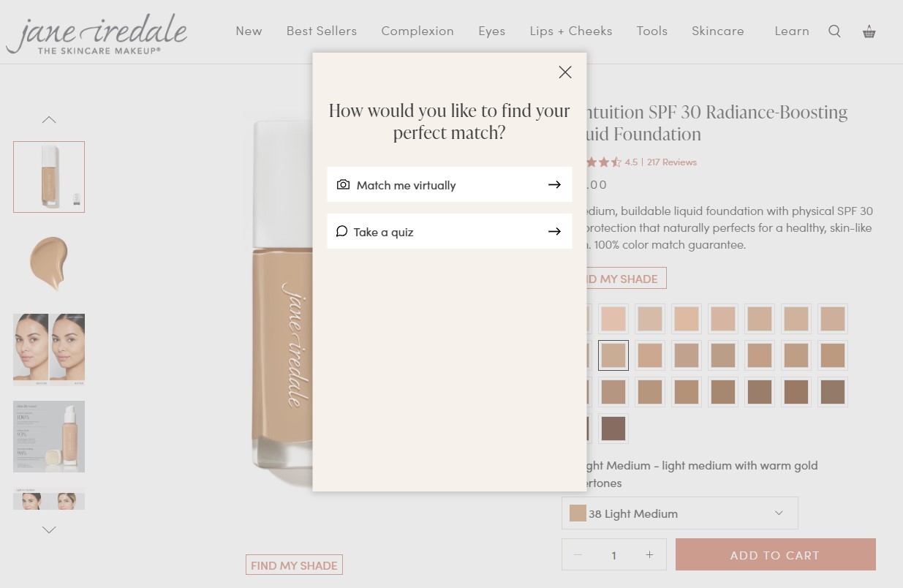This screenshot has width=903, height=588.
Task: Select the before and after face thumbnail
Action: point(49,350)
